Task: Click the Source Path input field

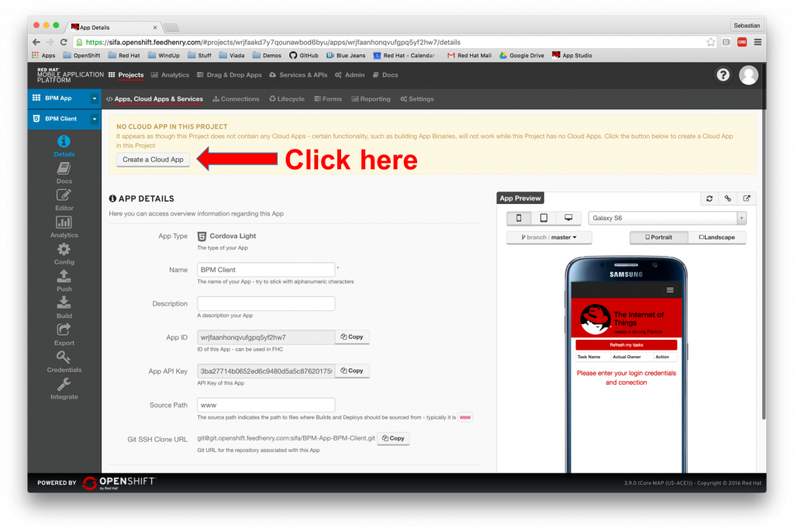Action: [266, 405]
